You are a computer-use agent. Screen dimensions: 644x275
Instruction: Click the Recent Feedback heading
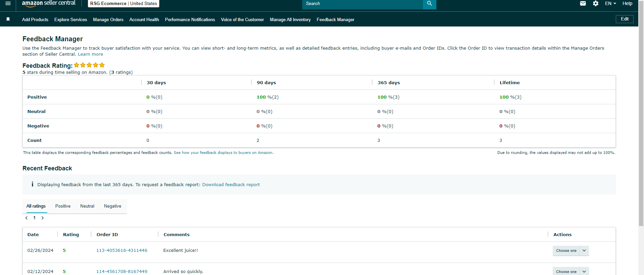point(47,168)
